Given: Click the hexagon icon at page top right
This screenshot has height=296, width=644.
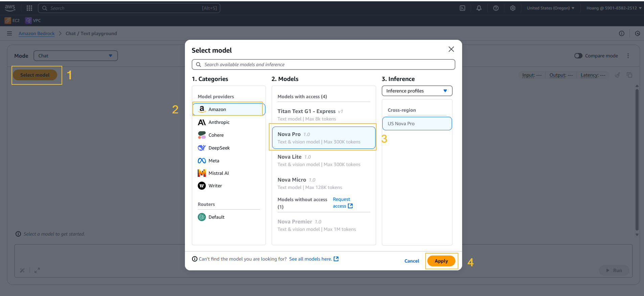Looking at the screenshot, I should (638, 33).
